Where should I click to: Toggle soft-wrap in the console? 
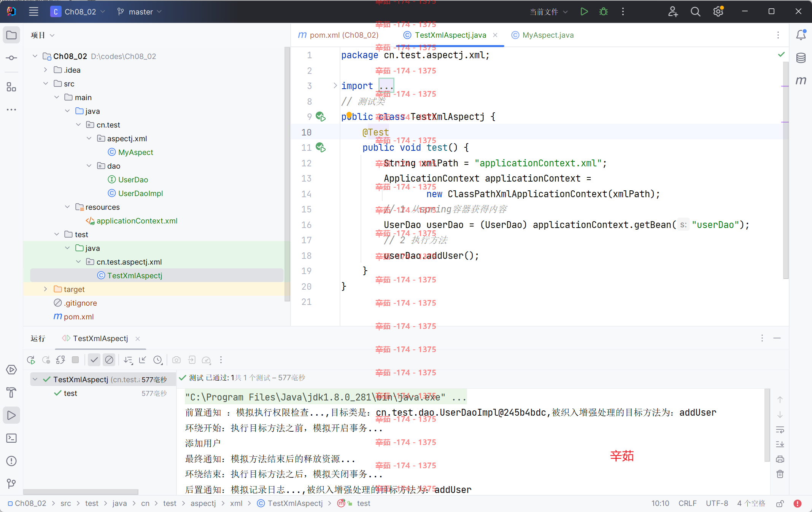click(x=780, y=429)
